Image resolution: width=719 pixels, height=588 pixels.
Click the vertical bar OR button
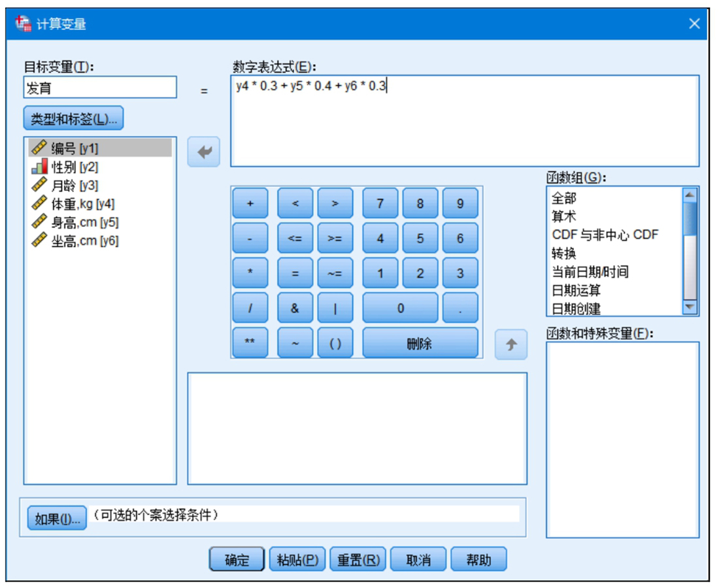(335, 308)
